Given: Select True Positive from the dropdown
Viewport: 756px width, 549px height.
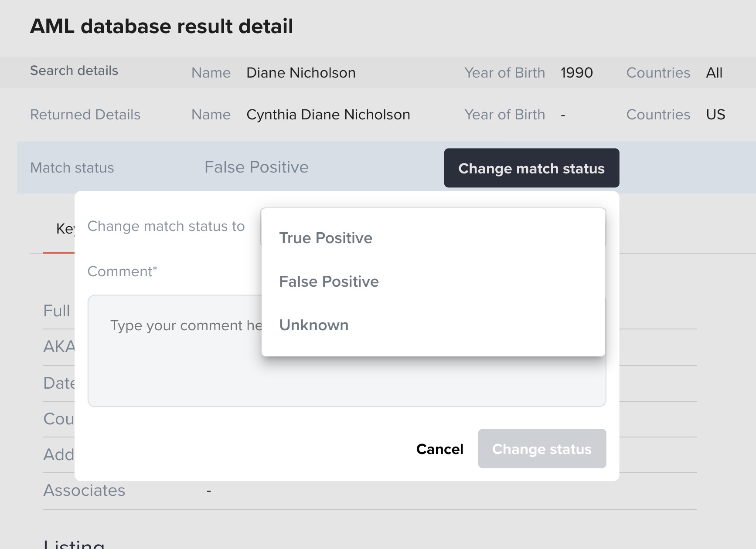Looking at the screenshot, I should pos(326,238).
